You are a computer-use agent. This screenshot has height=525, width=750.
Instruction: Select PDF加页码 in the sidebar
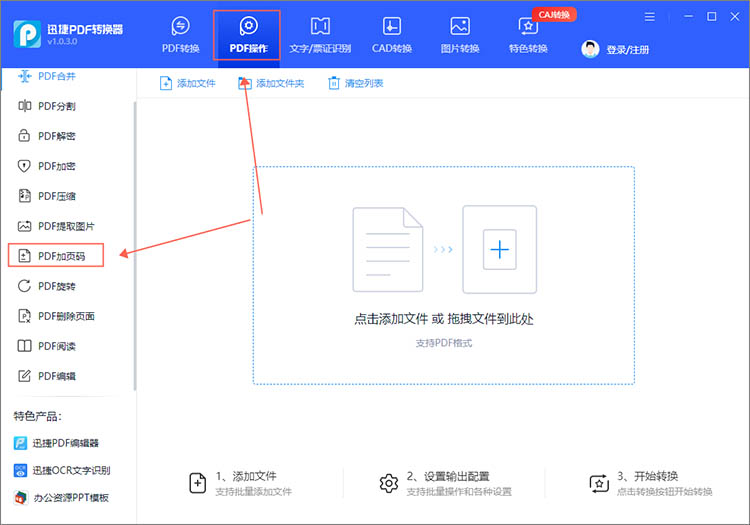(56, 256)
